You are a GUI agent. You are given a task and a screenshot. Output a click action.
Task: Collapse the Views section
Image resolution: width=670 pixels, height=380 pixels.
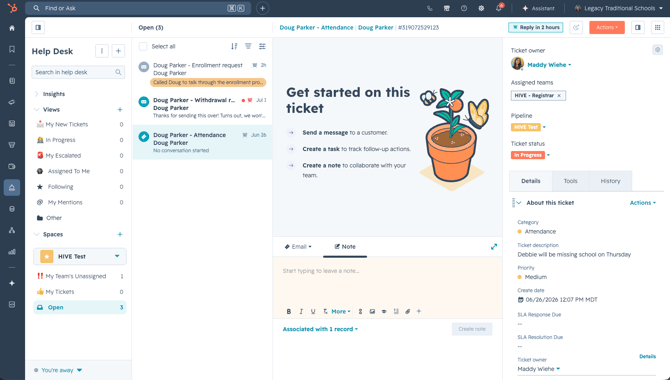pos(36,109)
